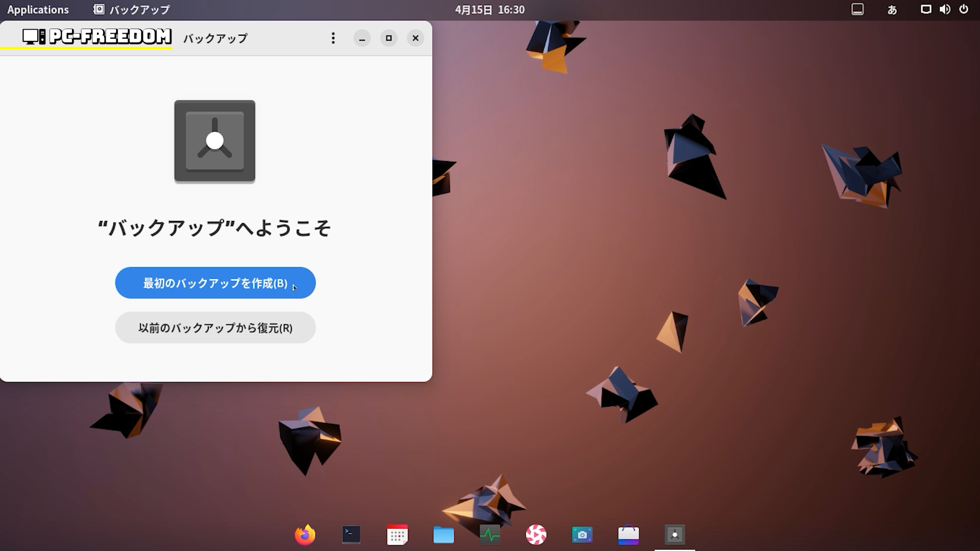Open the Calendar app in dock
Image resolution: width=980 pixels, height=551 pixels.
point(397,535)
